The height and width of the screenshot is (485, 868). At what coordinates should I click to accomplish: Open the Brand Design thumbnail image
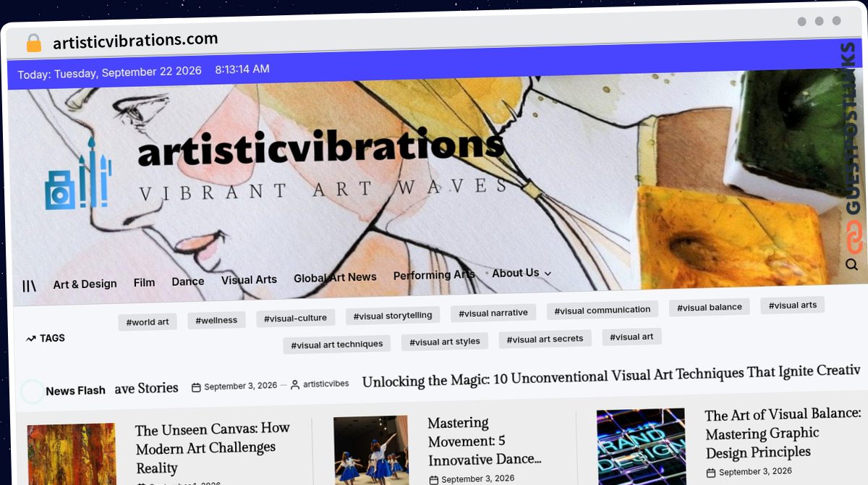[x=642, y=447]
